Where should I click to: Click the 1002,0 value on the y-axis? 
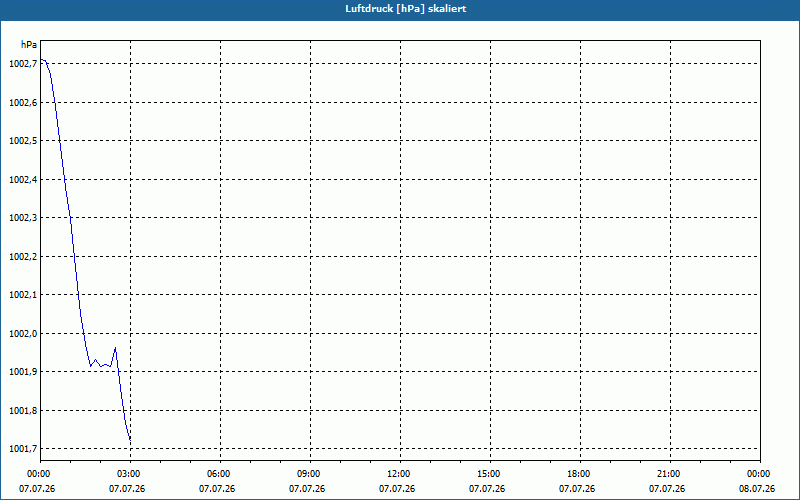23,334
